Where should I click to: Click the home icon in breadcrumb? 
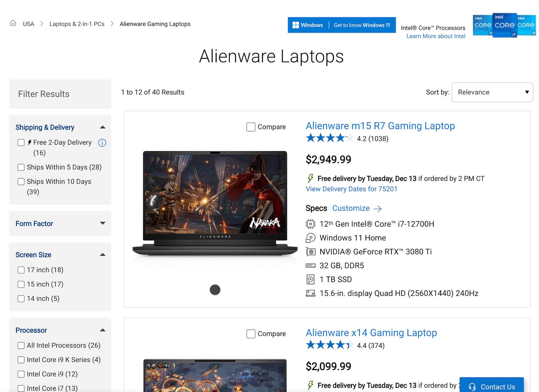click(x=13, y=23)
